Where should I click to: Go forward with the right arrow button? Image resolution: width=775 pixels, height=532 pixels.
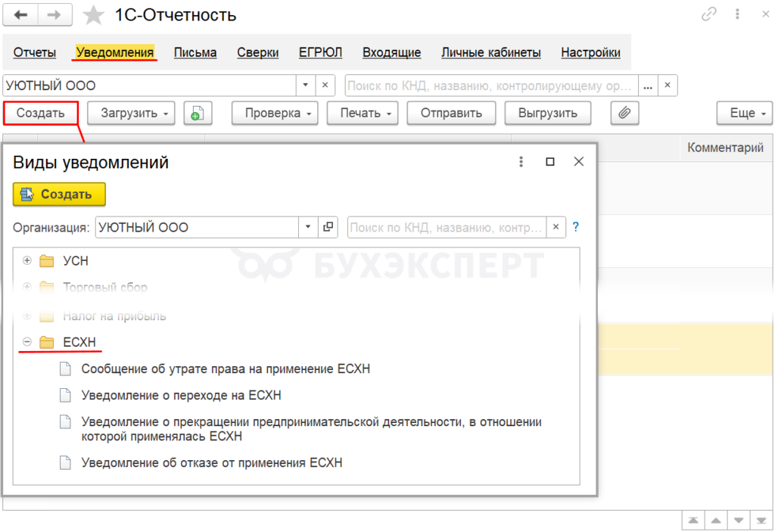54,15
